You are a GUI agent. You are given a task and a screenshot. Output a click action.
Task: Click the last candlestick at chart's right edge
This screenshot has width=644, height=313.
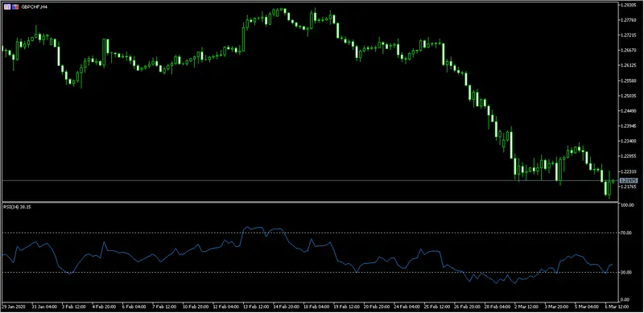coord(613,181)
